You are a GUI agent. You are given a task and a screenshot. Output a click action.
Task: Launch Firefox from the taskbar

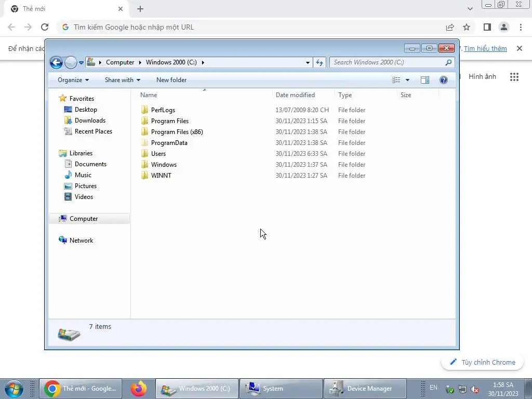138,389
